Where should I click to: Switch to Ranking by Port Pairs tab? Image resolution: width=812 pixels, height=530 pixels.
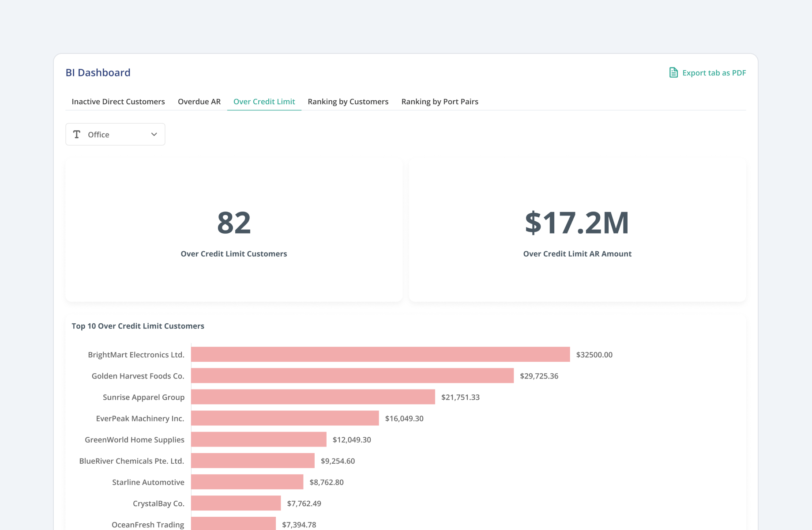coord(439,102)
